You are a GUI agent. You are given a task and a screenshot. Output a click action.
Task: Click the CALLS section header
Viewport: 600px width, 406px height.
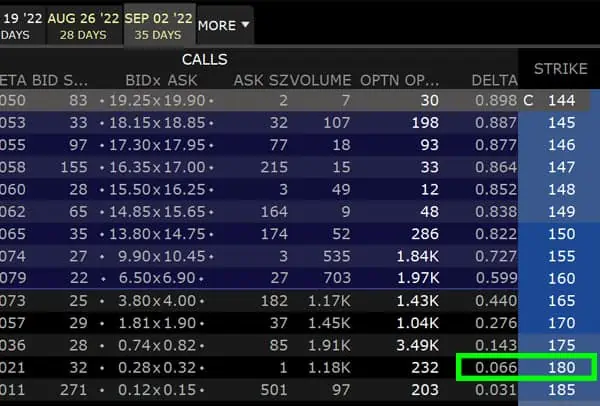[204, 59]
